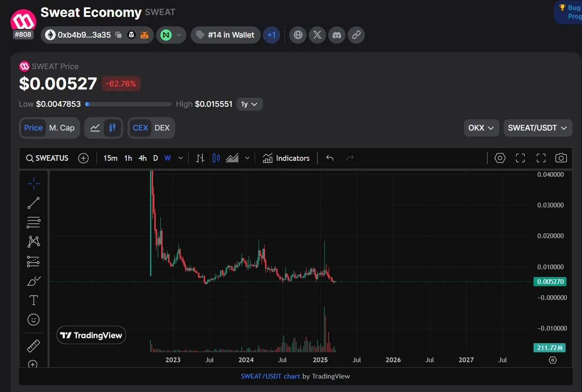Open the Discord server link icon
This screenshot has width=582, height=392.
tap(337, 35)
